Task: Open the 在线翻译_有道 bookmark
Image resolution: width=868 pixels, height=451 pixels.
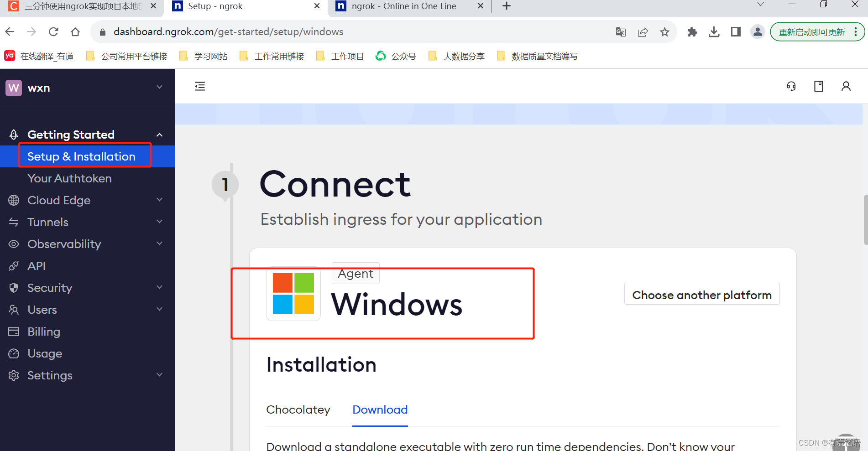Action: point(39,56)
